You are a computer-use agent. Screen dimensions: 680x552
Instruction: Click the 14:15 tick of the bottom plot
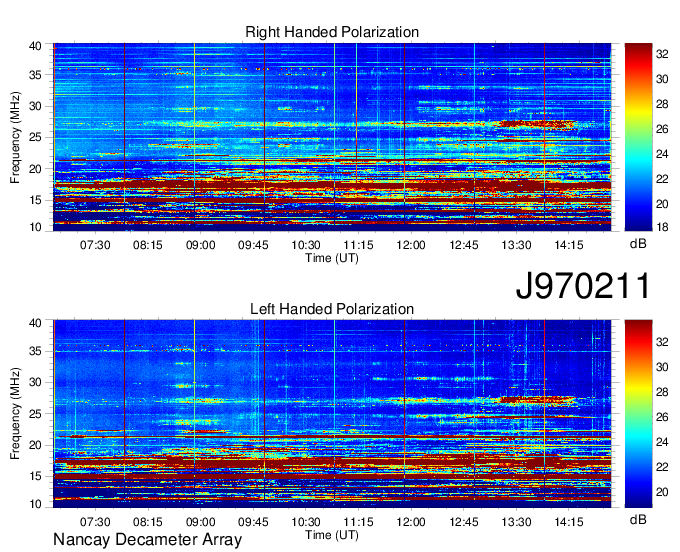pos(569,522)
